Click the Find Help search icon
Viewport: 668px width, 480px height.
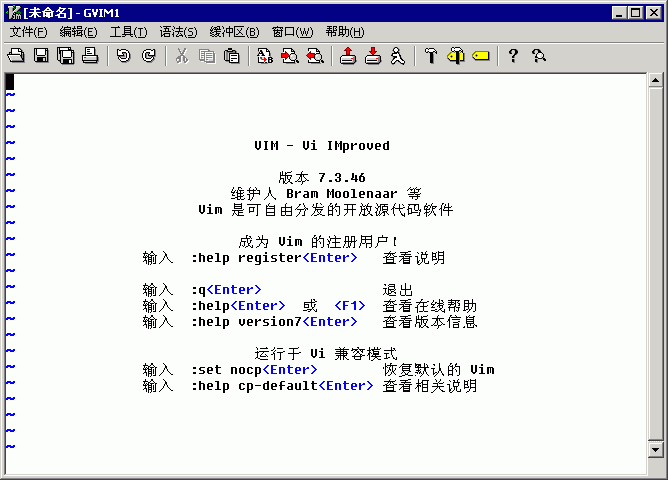point(539,56)
